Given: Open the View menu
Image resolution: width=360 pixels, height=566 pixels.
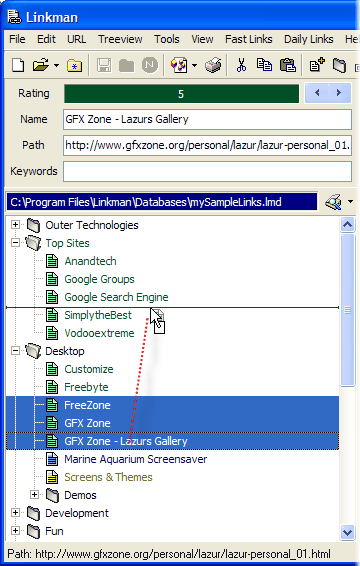Looking at the screenshot, I should click(202, 39).
